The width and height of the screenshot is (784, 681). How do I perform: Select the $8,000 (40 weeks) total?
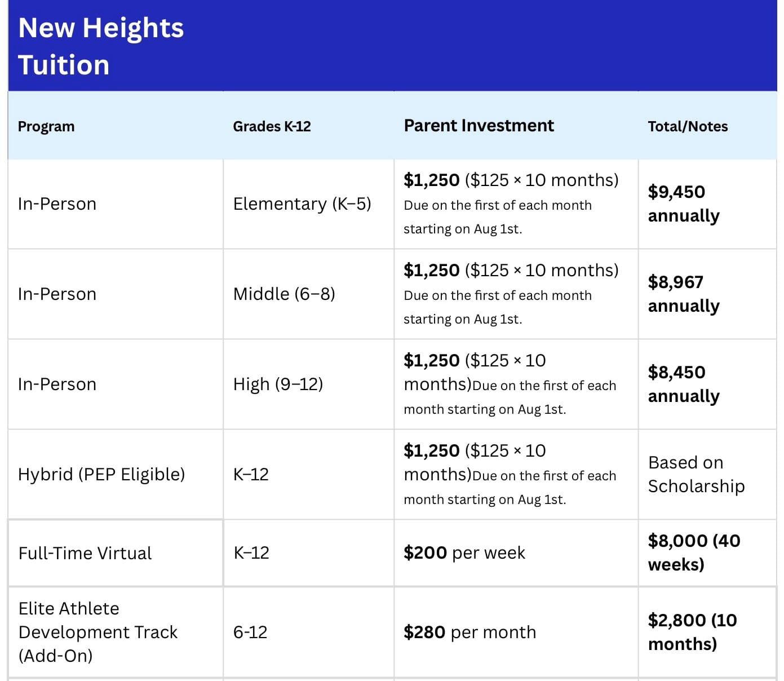[694, 552]
